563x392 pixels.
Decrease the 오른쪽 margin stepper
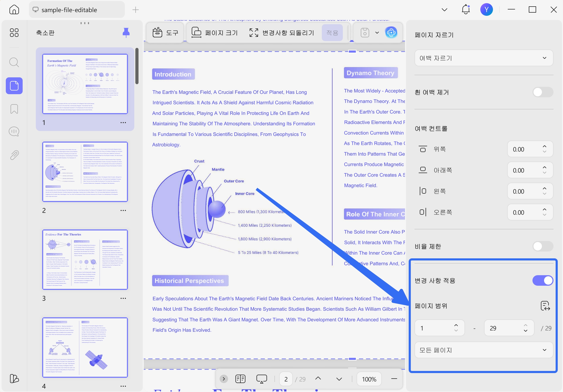[545, 215]
